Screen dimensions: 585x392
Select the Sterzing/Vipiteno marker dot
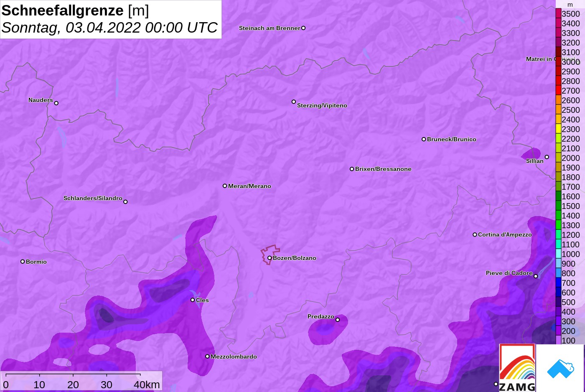(x=294, y=102)
